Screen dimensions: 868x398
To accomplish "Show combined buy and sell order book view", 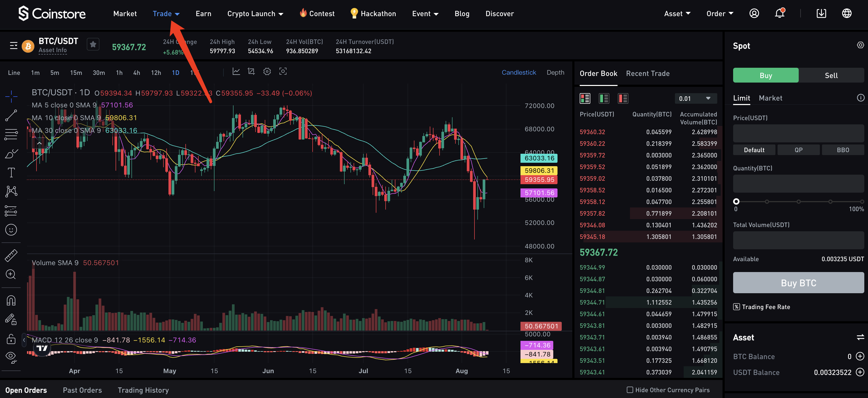I will tap(585, 98).
